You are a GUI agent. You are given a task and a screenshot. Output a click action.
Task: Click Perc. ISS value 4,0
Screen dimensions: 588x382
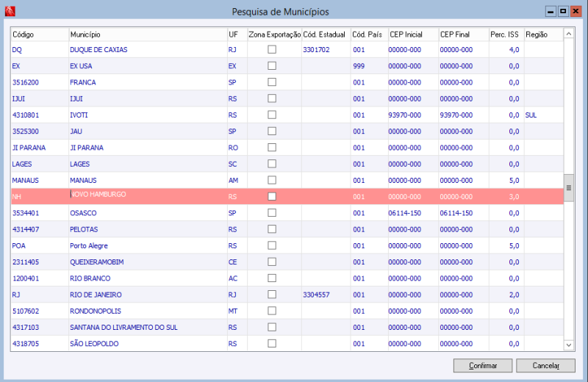(x=514, y=50)
